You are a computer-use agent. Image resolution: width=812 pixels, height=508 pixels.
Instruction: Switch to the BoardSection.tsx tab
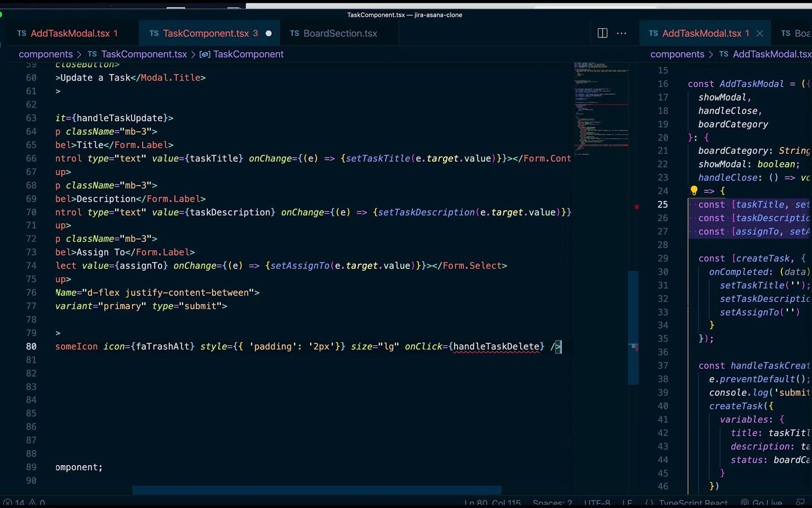[x=340, y=33]
